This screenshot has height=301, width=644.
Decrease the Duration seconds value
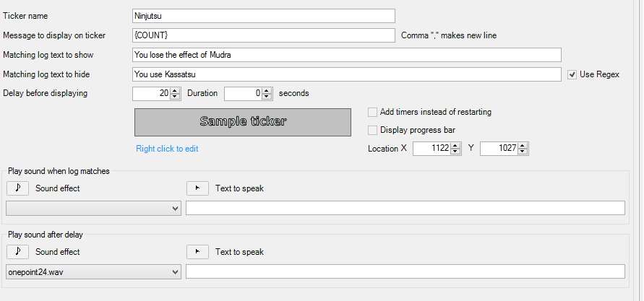[x=267, y=96]
